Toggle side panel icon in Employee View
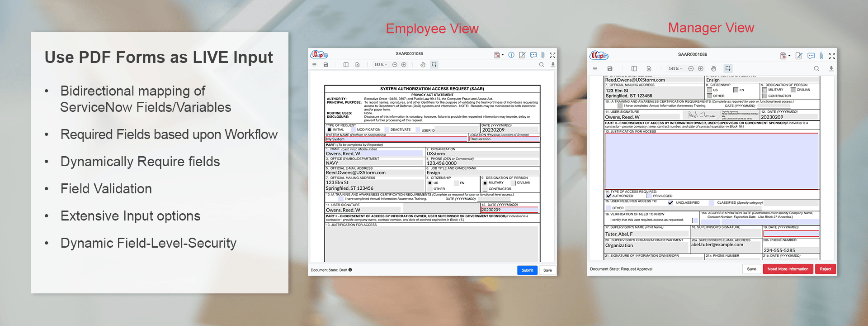This screenshot has height=326, width=868. pos(346,65)
